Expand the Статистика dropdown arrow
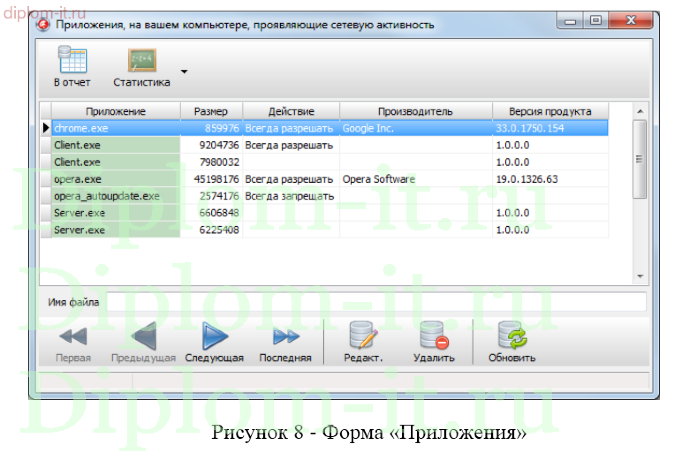Screen dimensions: 682x460 pyautogui.click(x=184, y=73)
